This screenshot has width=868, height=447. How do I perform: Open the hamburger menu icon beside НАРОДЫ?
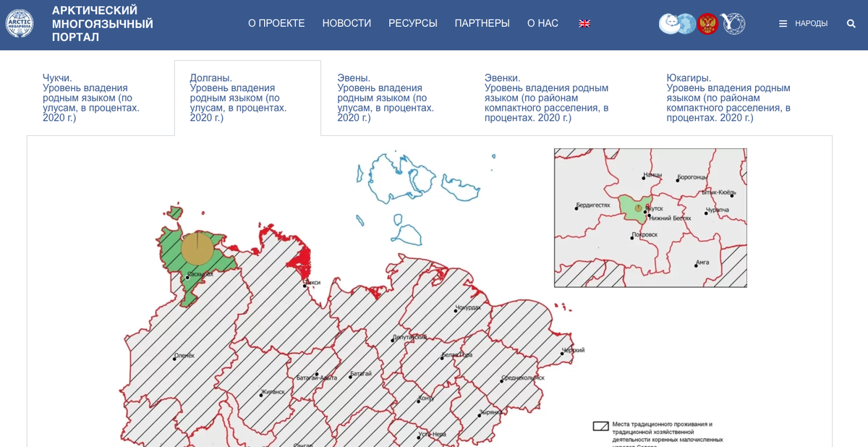(x=783, y=24)
